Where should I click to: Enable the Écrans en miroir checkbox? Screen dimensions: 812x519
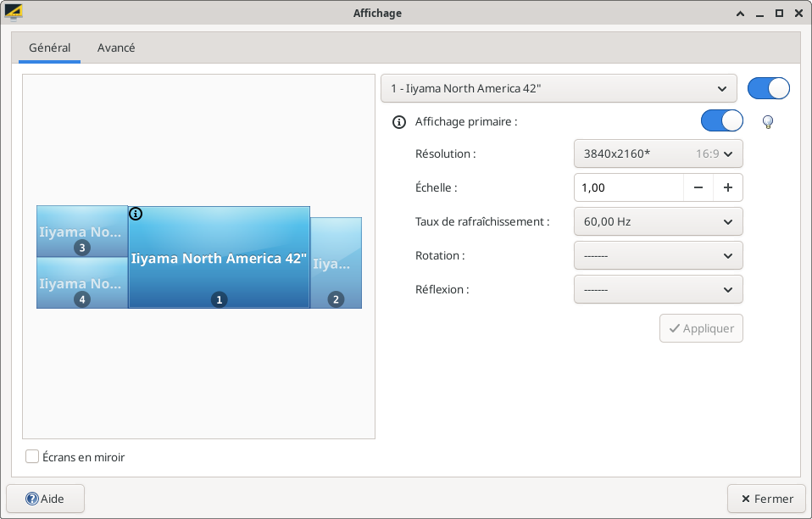point(32,457)
